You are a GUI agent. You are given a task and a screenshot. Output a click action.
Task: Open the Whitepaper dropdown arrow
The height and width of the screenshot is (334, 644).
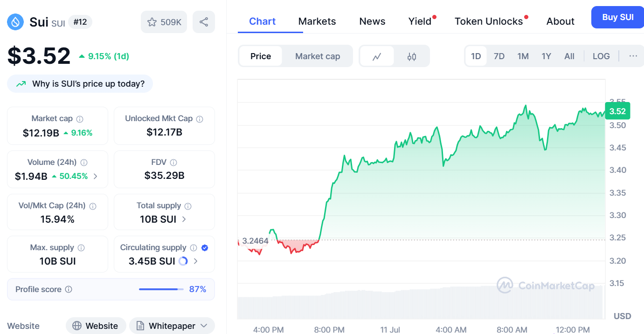pos(204,326)
